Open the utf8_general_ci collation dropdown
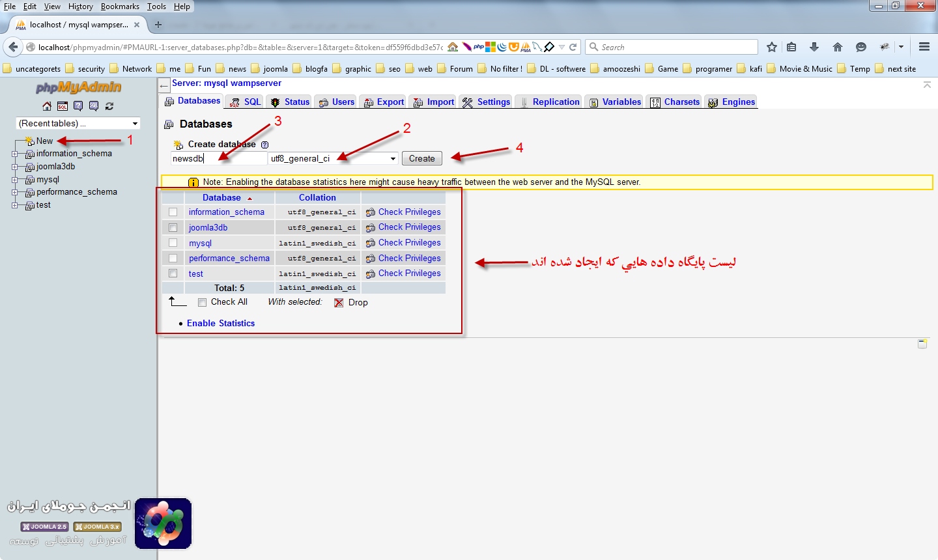The image size is (938, 560). tap(334, 158)
